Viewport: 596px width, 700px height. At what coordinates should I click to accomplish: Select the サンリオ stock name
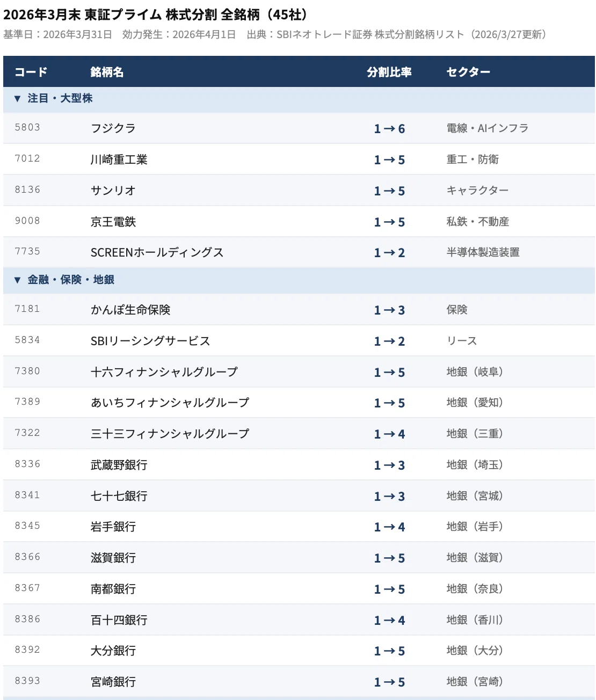pyautogui.click(x=113, y=191)
